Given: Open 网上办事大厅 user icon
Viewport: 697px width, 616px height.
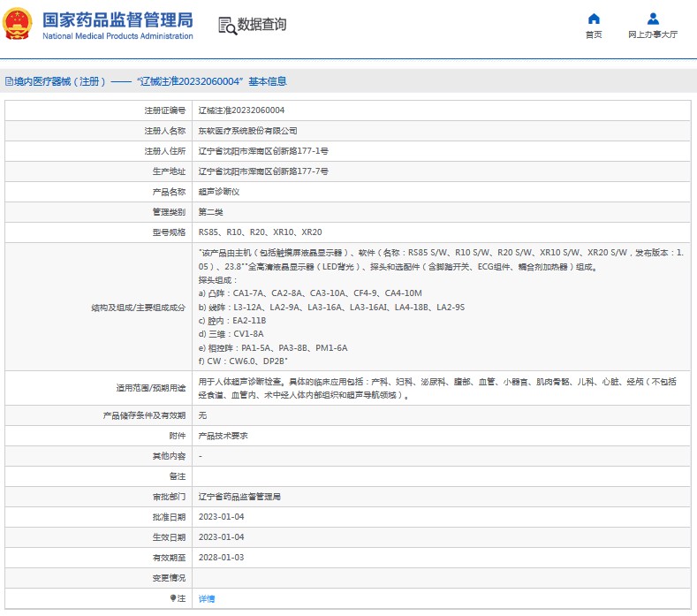Looking at the screenshot, I should coord(653,19).
